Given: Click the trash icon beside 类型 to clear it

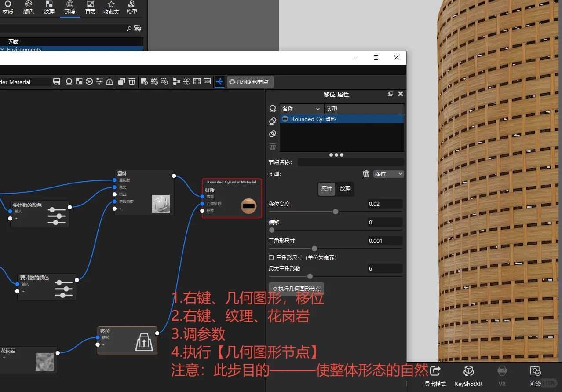Looking at the screenshot, I should pos(366,174).
